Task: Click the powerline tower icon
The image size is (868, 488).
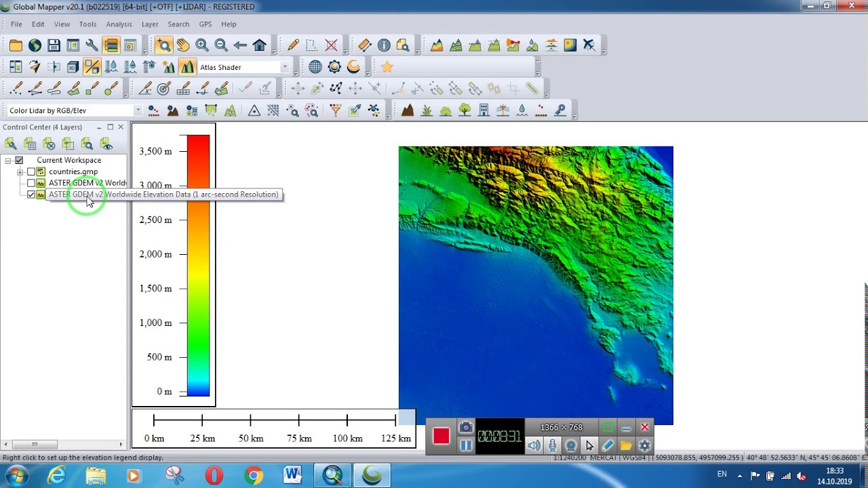Action: pos(502,110)
